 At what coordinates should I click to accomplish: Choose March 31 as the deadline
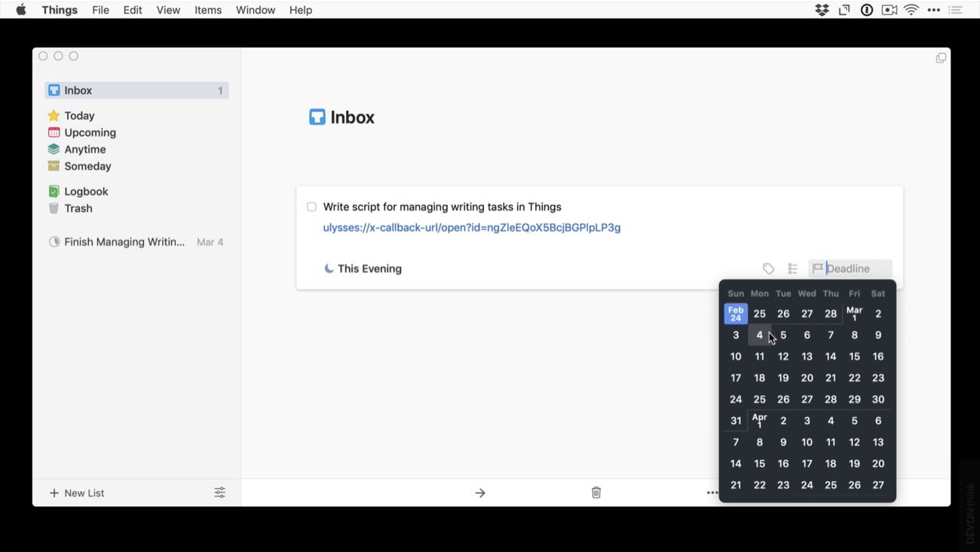(x=736, y=421)
